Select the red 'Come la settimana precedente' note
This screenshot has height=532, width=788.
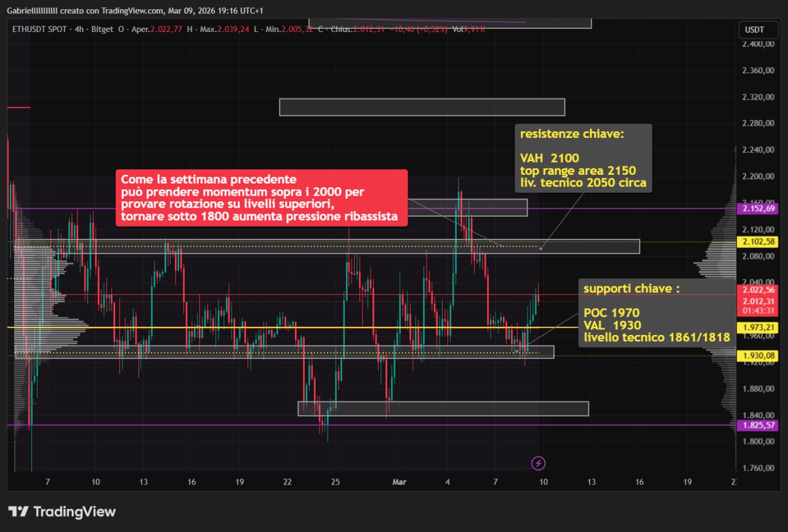(262, 198)
